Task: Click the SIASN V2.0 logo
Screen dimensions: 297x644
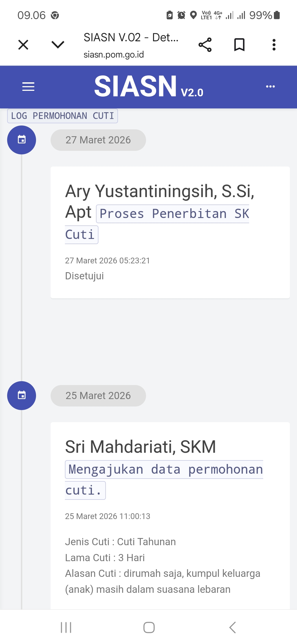Action: 148,86
